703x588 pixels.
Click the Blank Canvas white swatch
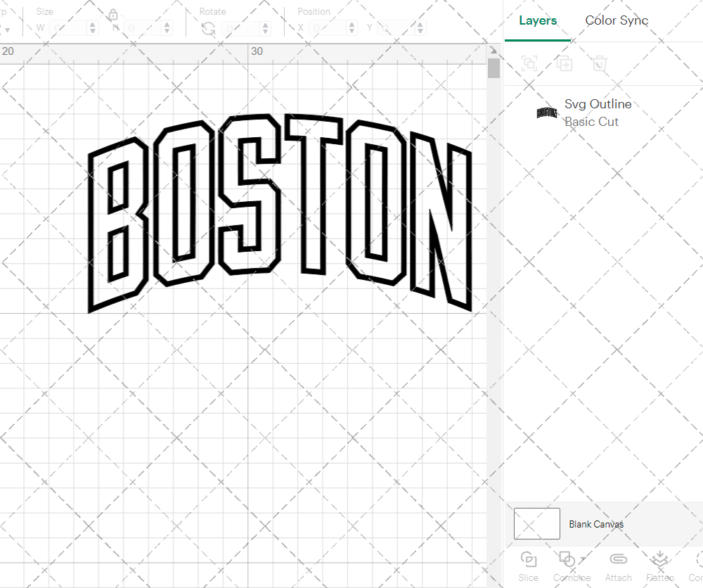click(x=536, y=523)
